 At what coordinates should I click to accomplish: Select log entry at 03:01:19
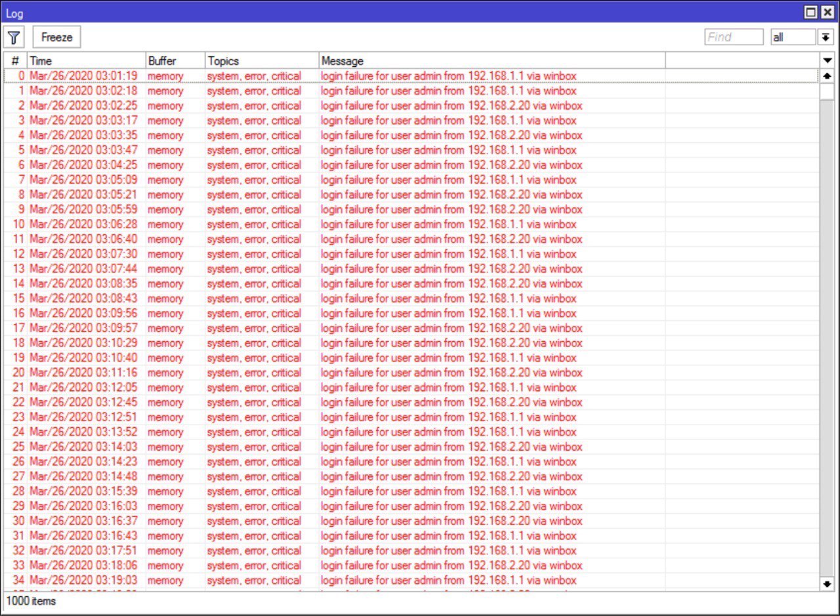411,76
